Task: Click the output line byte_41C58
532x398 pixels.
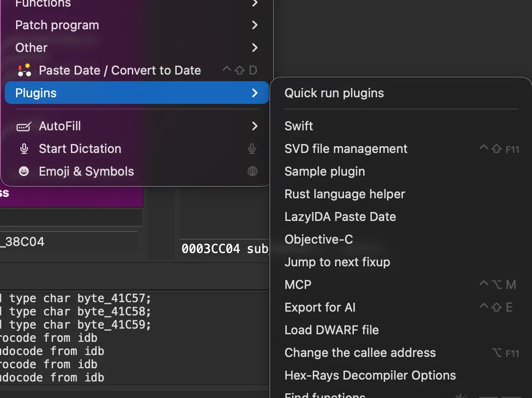Action: (x=75, y=312)
